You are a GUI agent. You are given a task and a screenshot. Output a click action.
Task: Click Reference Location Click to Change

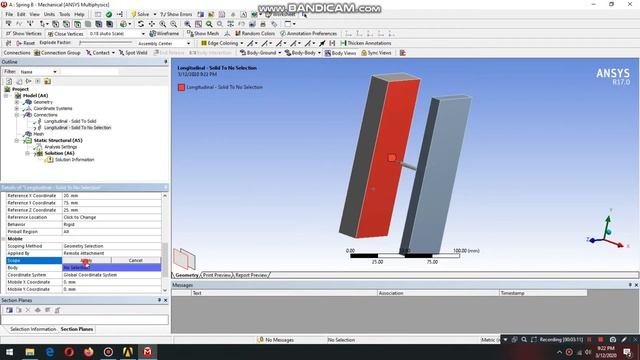(x=111, y=217)
